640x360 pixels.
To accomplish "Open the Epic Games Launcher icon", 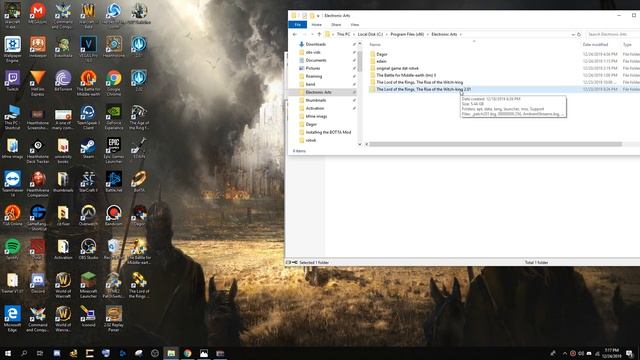I will point(113,150).
